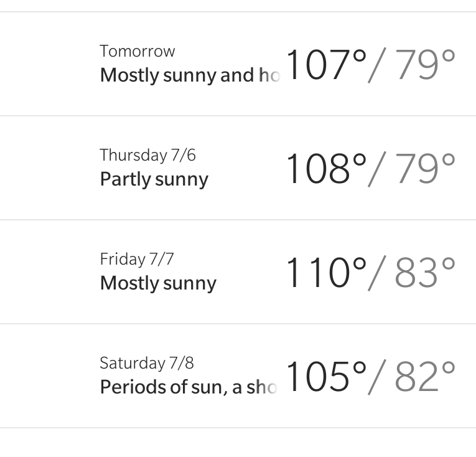The image size is (476, 457).
Task: Tap the 105° high temperature
Action: pyautogui.click(x=326, y=377)
